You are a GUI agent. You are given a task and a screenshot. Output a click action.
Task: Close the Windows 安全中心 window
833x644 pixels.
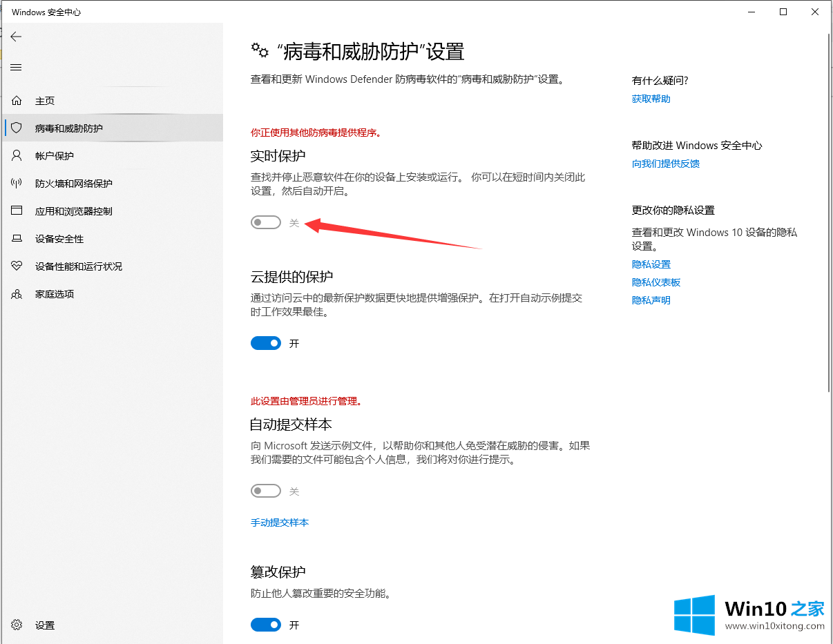(816, 12)
